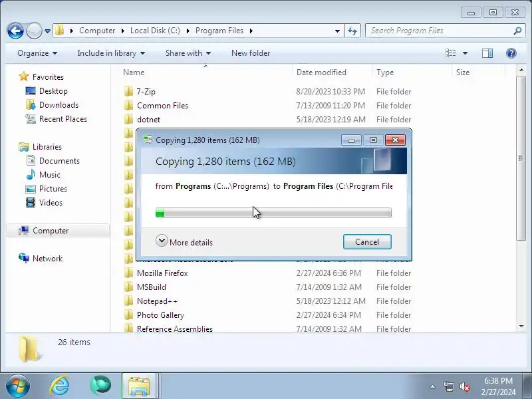Select Reference Assemblies folder
The image size is (532, 399).
(x=175, y=329)
